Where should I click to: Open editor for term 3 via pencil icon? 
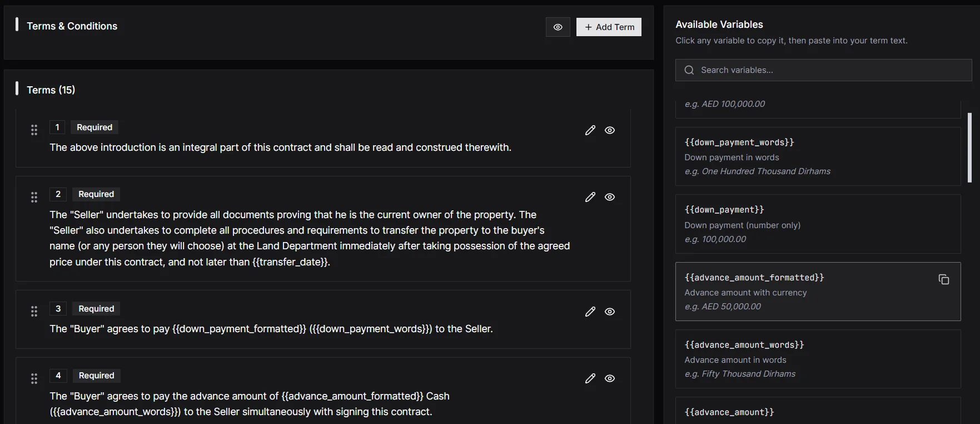tap(590, 312)
